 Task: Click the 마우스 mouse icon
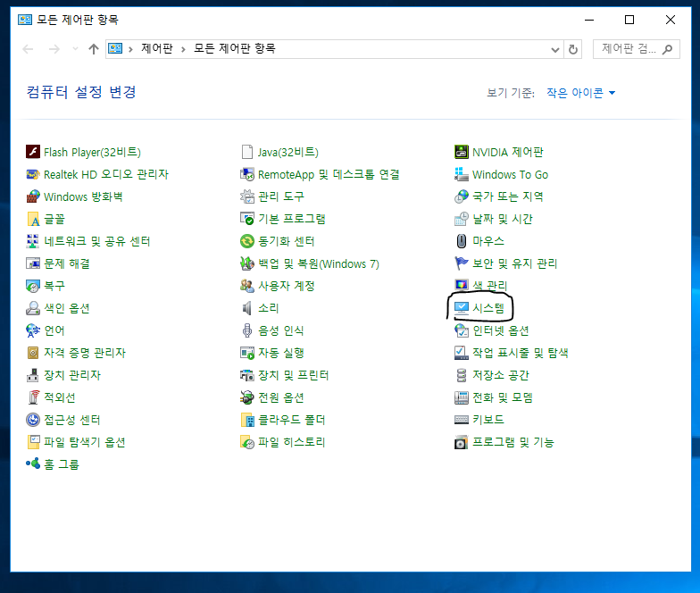point(461,241)
